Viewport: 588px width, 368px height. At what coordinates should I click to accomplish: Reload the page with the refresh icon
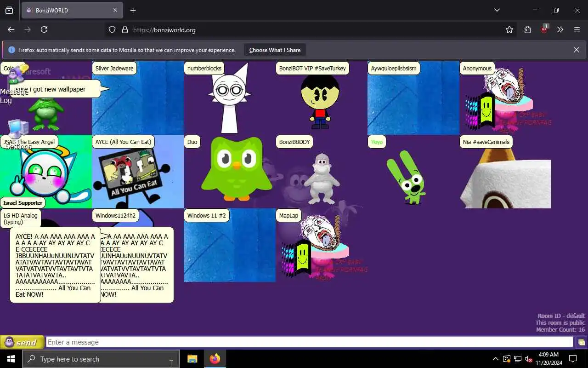tap(44, 29)
